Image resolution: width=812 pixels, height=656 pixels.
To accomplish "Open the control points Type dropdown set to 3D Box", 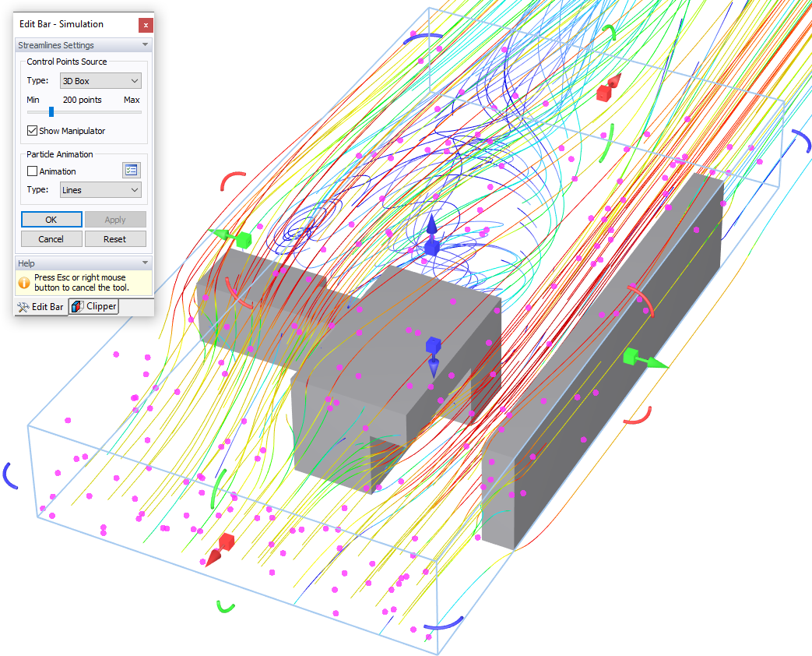I will (x=100, y=80).
